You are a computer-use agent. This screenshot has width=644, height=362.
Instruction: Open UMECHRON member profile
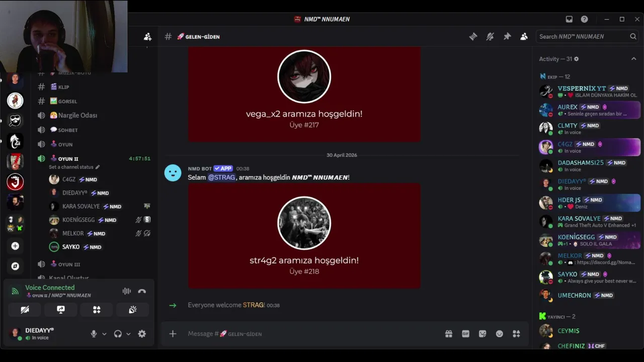click(589, 295)
